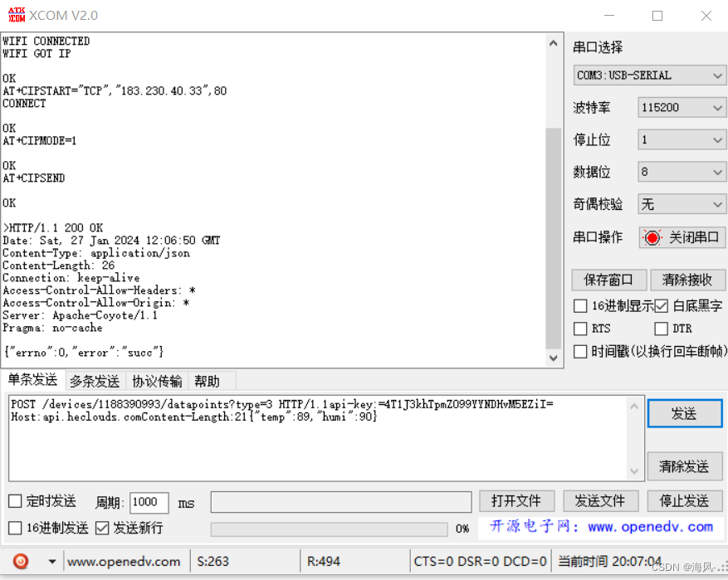Click the scrollbar down arrow of receive area
This screenshot has height=580, width=728.
pos(554,358)
